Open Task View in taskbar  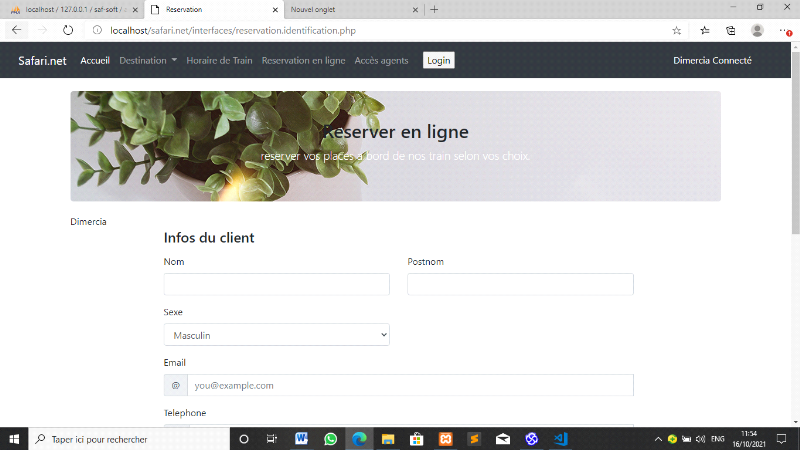click(x=272, y=439)
